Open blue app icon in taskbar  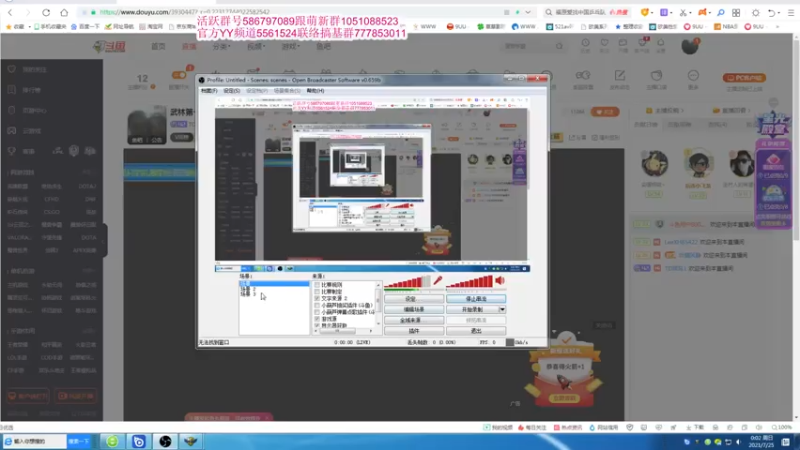point(138,441)
